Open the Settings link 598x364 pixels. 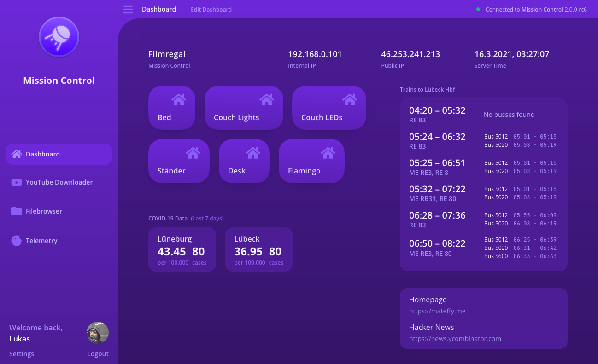click(22, 354)
